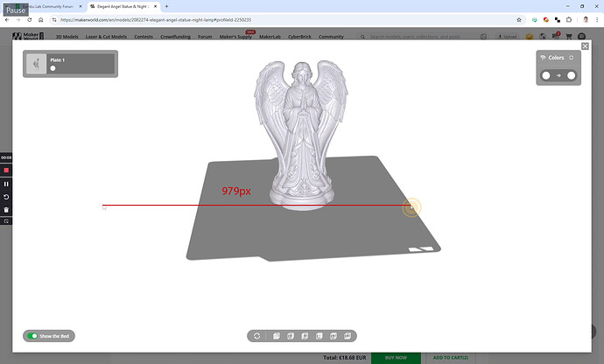Pause the recording in the side panel

[6, 184]
